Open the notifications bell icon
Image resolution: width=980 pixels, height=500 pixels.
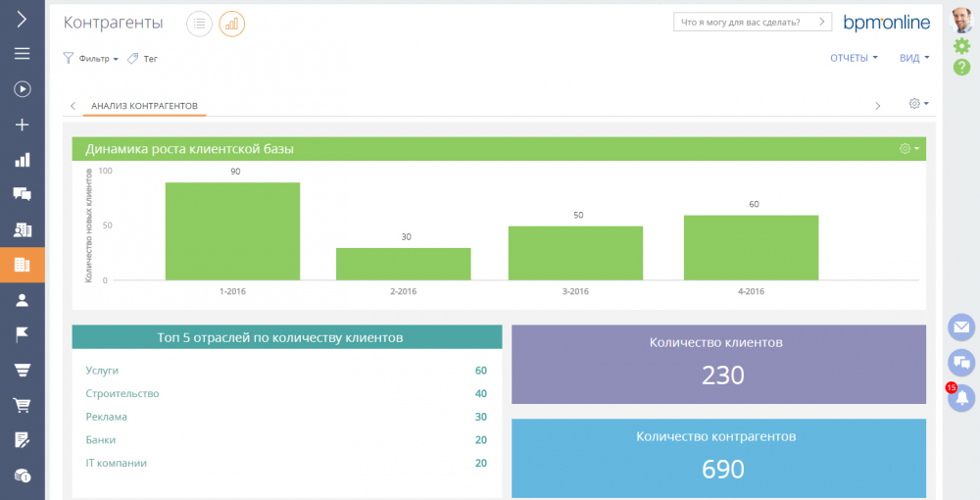(961, 397)
